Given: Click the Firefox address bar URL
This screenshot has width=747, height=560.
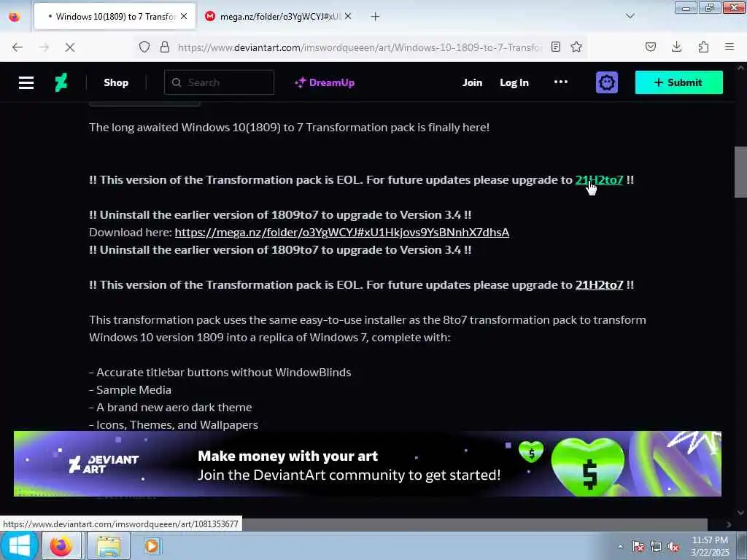Looking at the screenshot, I should pos(360,47).
